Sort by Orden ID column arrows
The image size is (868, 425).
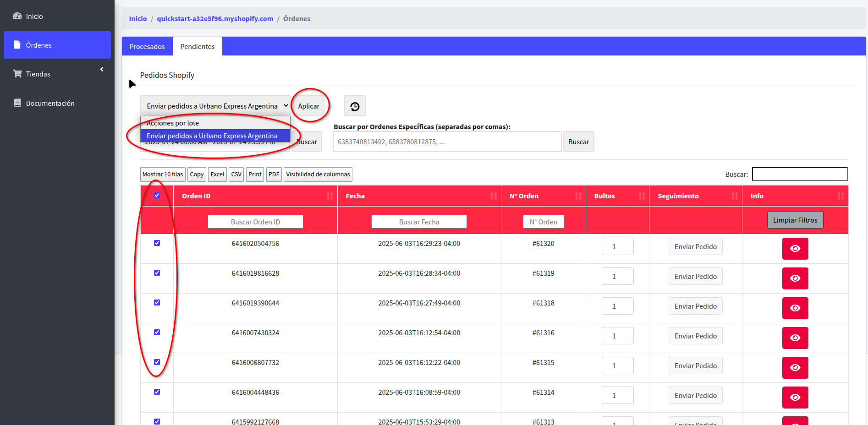[x=330, y=196]
